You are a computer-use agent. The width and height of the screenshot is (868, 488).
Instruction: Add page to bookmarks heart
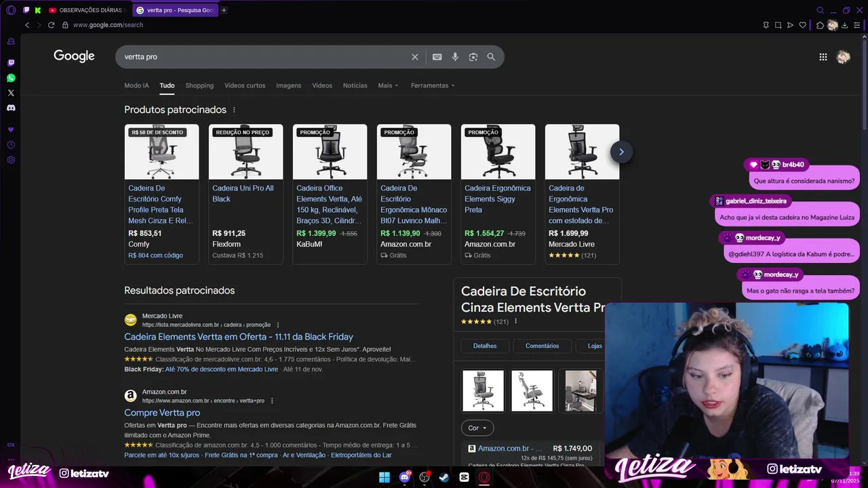802,25
